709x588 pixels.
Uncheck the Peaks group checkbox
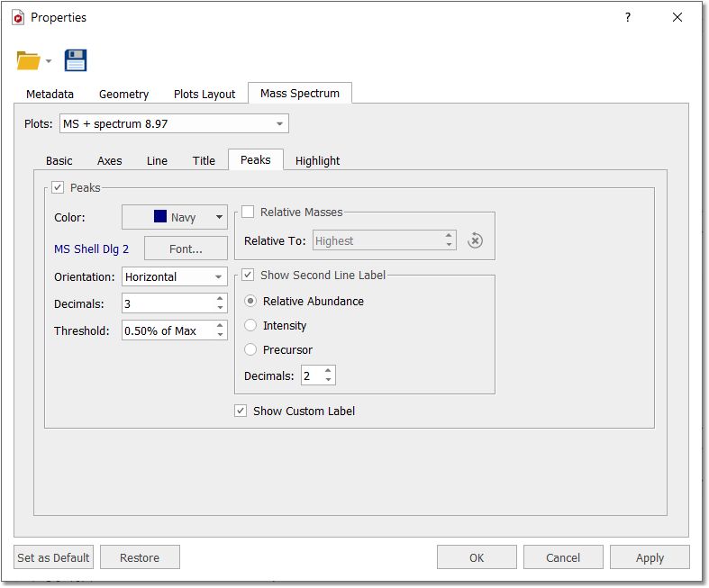[x=58, y=187]
